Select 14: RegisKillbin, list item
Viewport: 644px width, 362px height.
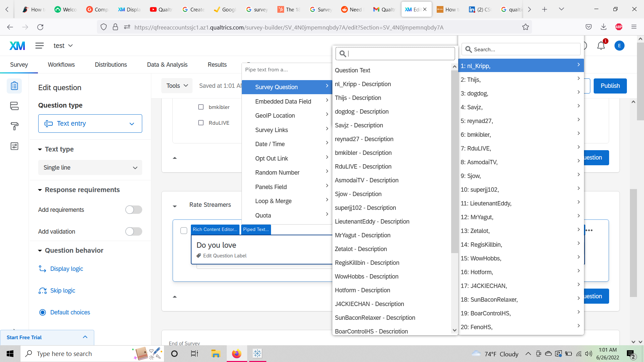[x=521, y=245]
